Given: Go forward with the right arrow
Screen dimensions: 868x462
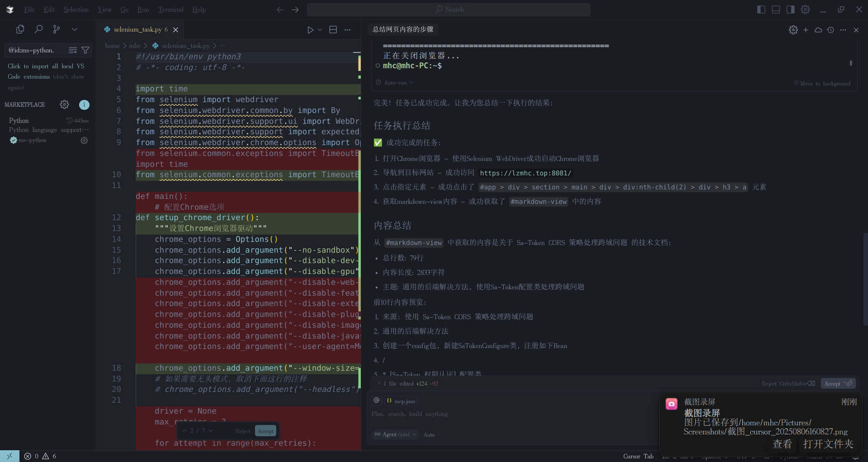Looking at the screenshot, I should click(295, 9).
